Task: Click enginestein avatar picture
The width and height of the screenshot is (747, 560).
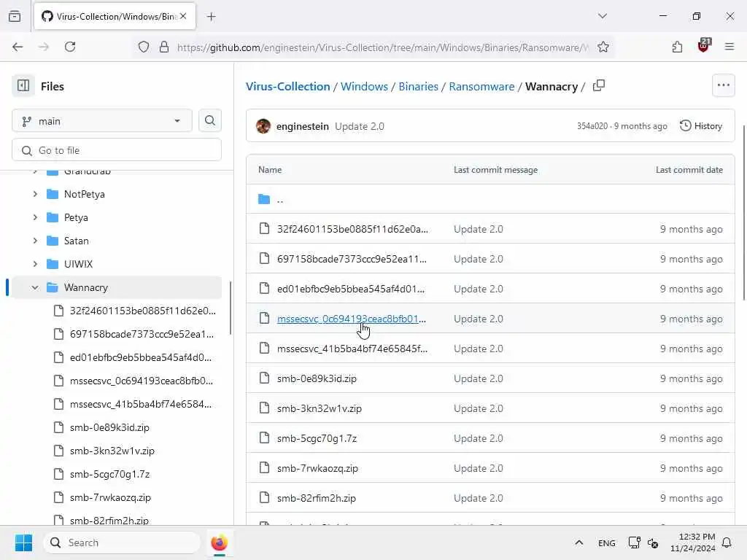Action: click(263, 126)
